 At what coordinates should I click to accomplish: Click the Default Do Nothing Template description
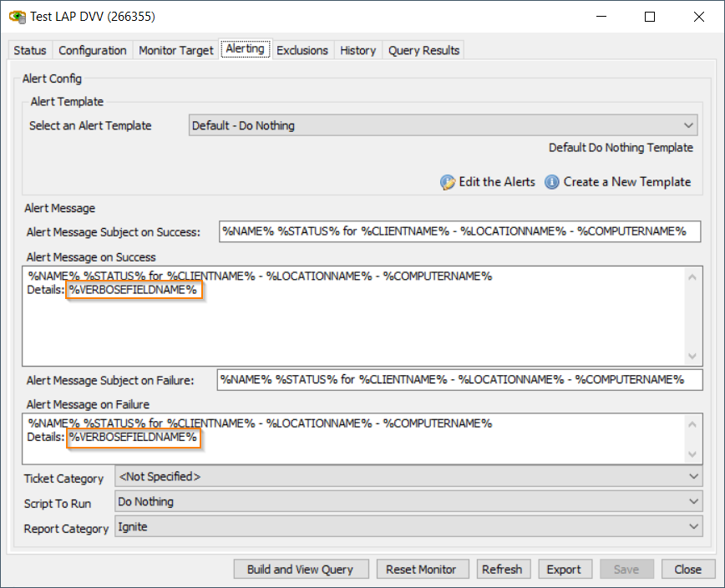[x=621, y=148]
